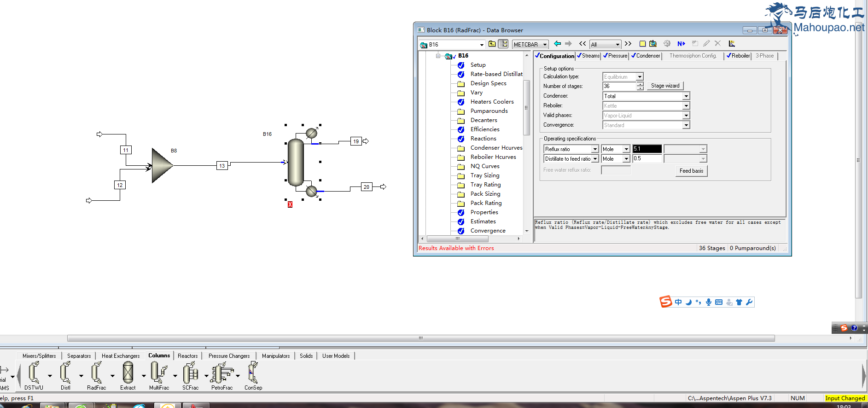Viewport: 868px width, 408px height.
Task: Click the Sogou S input method icon
Action: 665,302
